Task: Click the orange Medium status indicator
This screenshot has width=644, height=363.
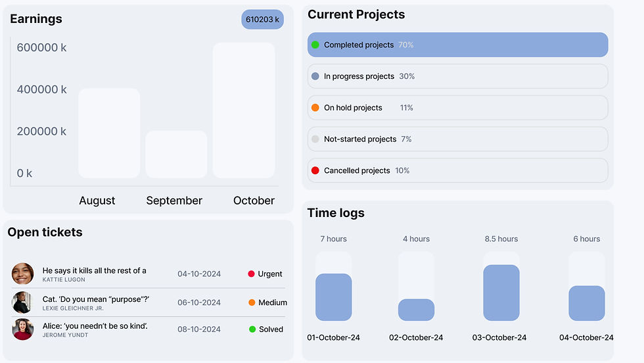Action: pyautogui.click(x=252, y=302)
